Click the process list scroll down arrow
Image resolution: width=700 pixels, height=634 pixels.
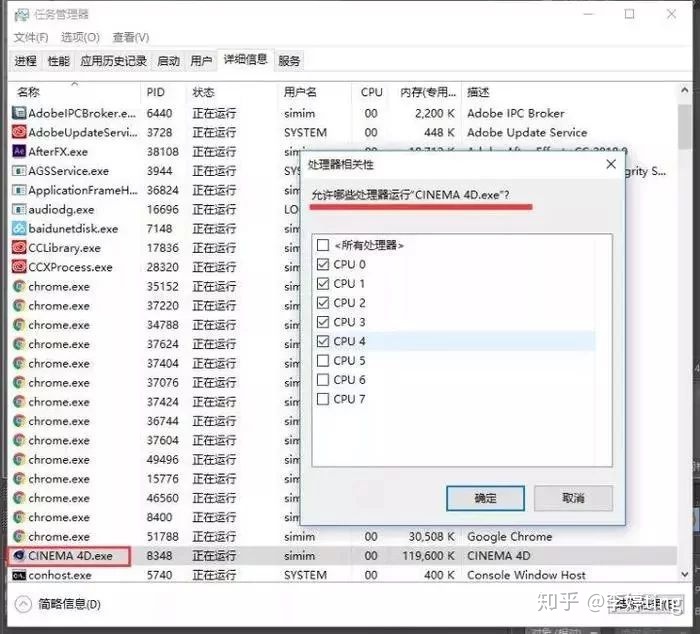(x=684, y=574)
